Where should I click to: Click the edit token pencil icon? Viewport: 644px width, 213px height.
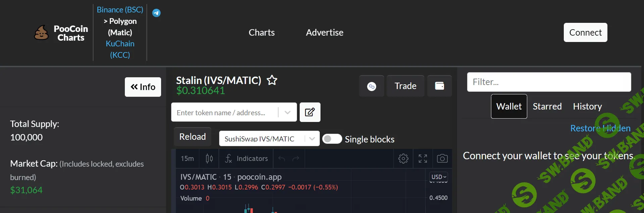(310, 112)
